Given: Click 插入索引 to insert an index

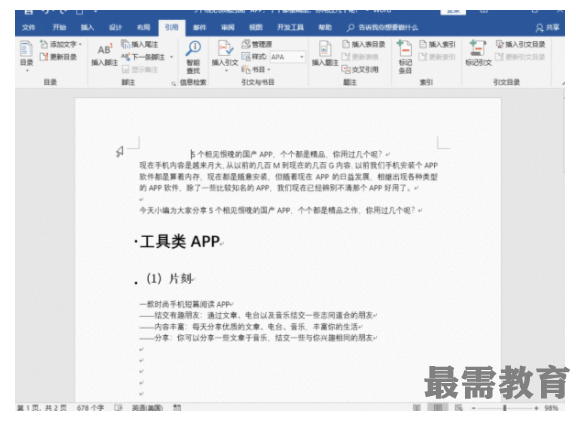Looking at the screenshot, I should [437, 44].
